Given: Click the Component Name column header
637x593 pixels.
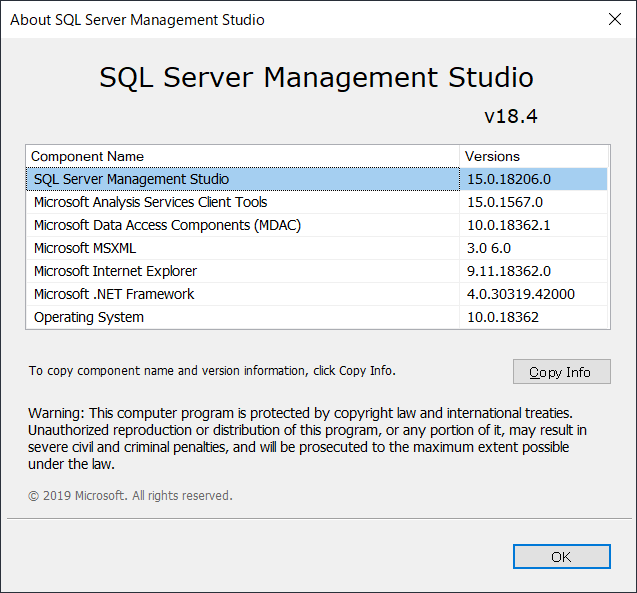Looking at the screenshot, I should [88, 156].
